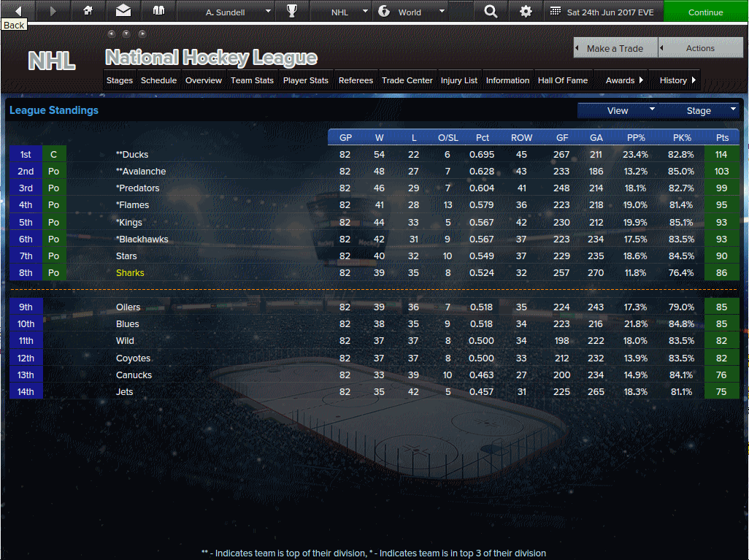Viewport: 749px width, 560px height.
Task: Open the Wild team page
Action: [x=125, y=340]
